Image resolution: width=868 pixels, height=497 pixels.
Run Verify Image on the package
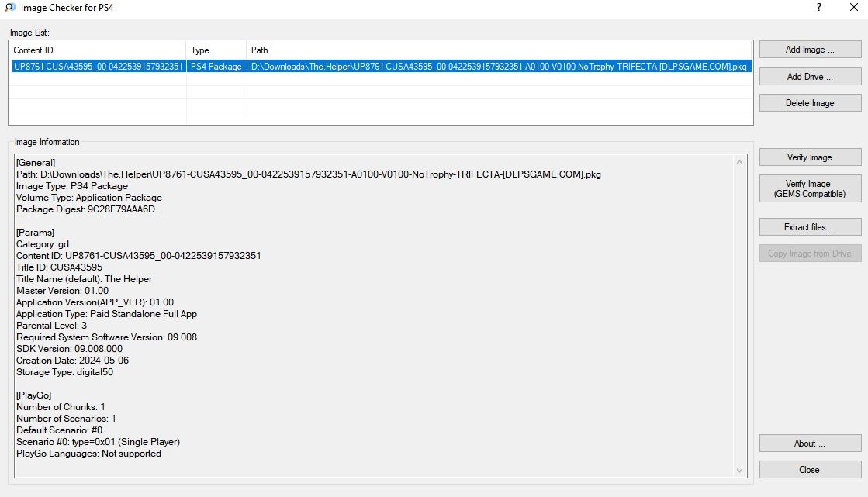point(810,157)
